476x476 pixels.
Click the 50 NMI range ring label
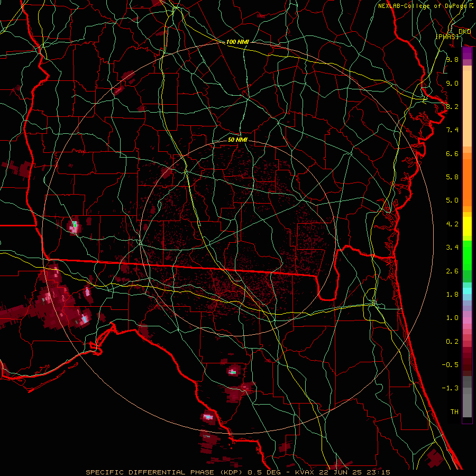coord(237,140)
